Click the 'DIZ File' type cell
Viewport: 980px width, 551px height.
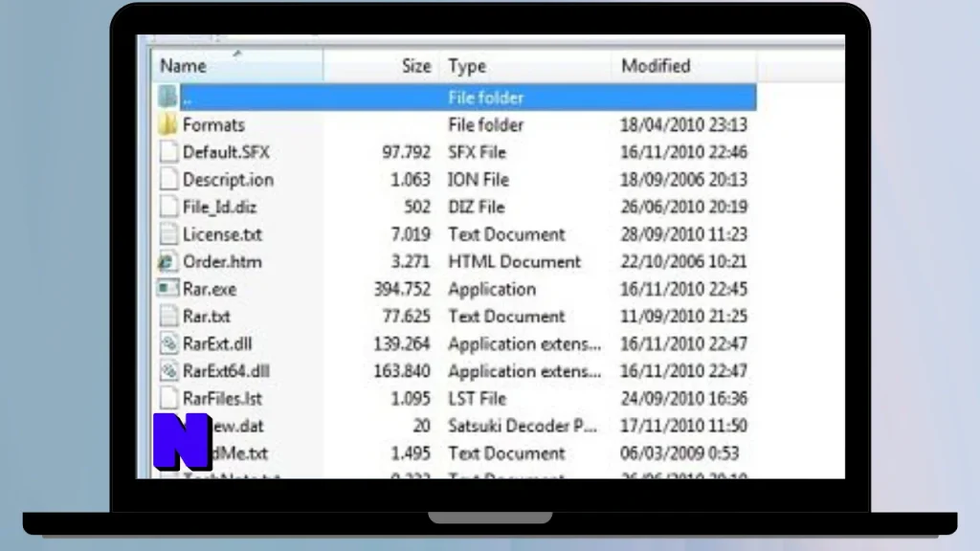(477, 208)
